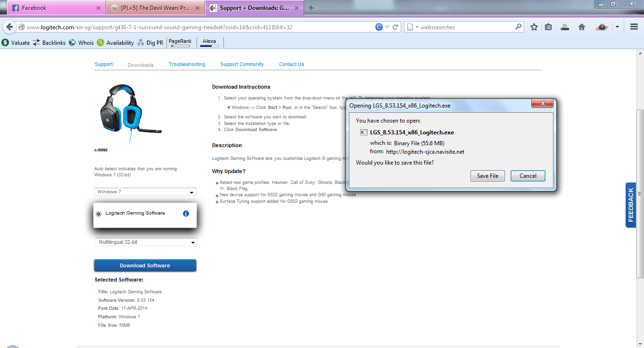Switch to the Facebook tab

(56, 8)
